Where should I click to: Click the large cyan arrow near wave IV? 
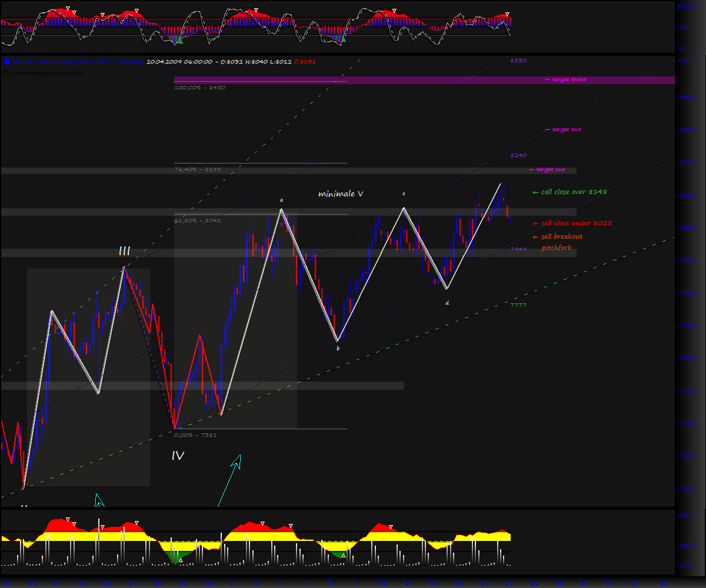click(230, 479)
